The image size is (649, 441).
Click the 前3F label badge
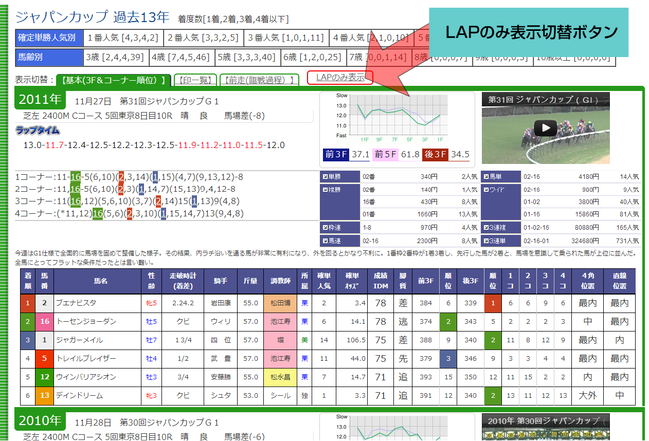coord(336,154)
